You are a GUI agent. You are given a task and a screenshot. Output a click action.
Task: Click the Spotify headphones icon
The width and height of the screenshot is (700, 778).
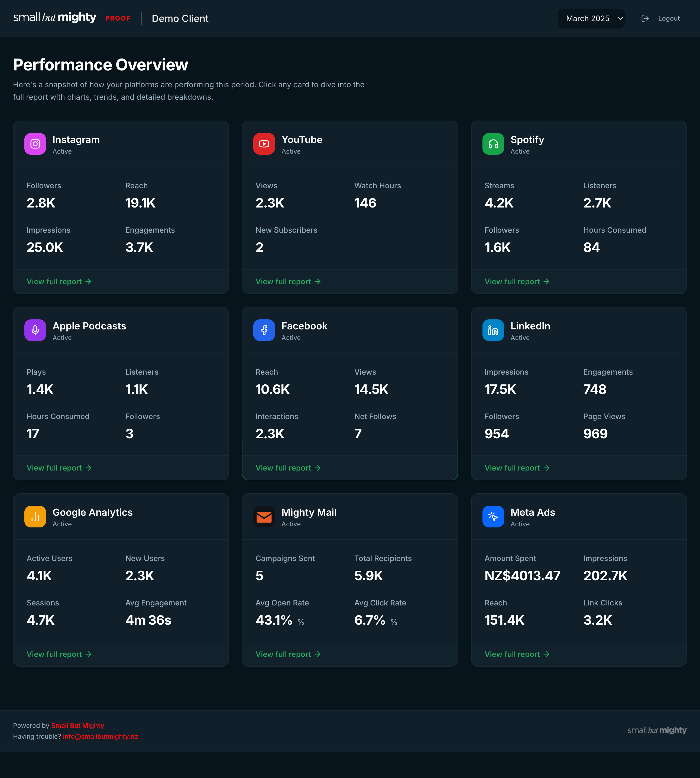[x=493, y=144]
